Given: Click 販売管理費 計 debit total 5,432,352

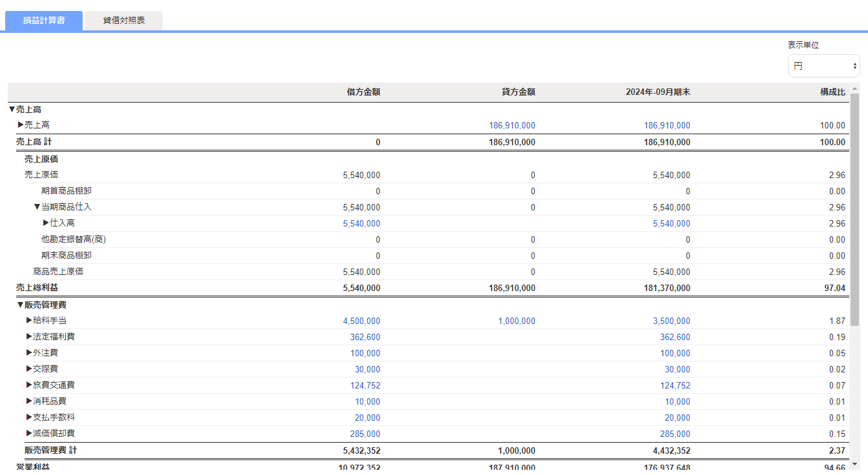Looking at the screenshot, I should [362, 450].
